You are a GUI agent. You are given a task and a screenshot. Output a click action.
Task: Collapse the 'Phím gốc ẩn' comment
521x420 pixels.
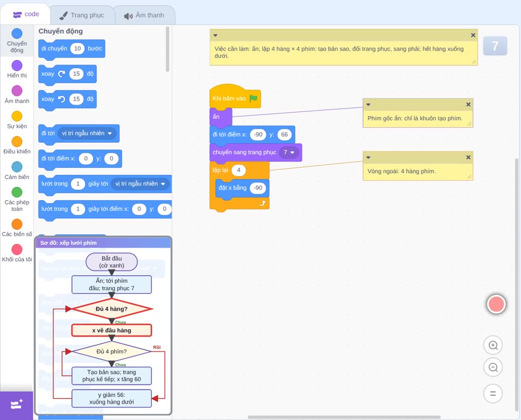click(x=368, y=104)
